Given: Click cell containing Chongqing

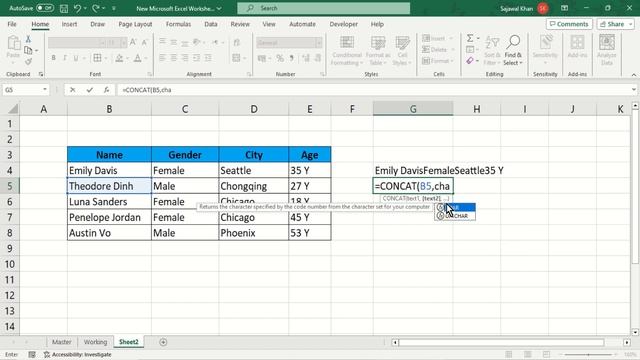Looking at the screenshot, I should (x=253, y=186).
